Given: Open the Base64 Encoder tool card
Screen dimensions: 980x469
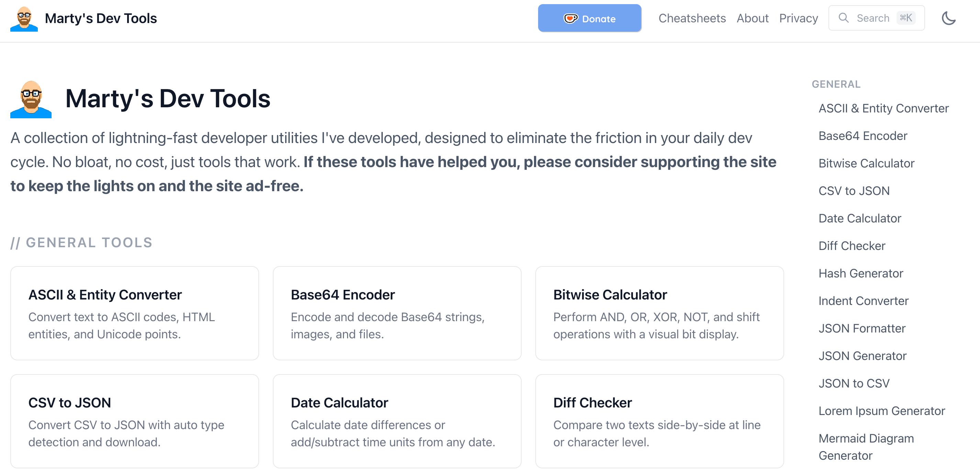Looking at the screenshot, I should (397, 313).
